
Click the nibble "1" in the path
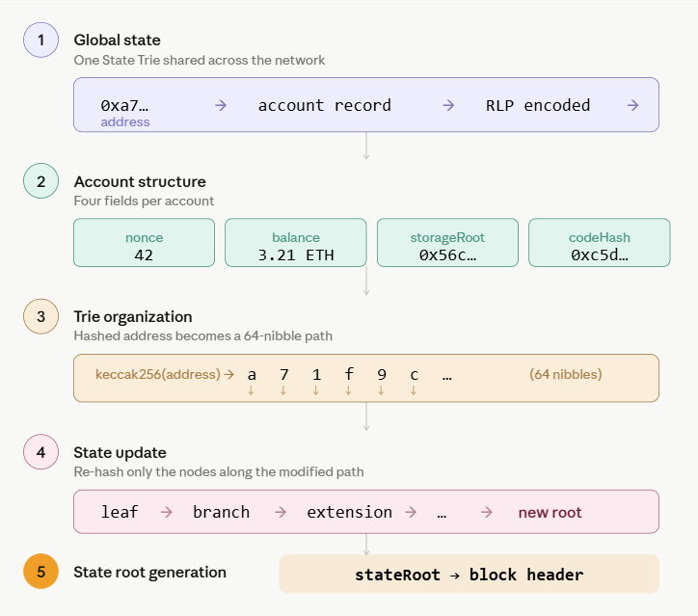316,375
